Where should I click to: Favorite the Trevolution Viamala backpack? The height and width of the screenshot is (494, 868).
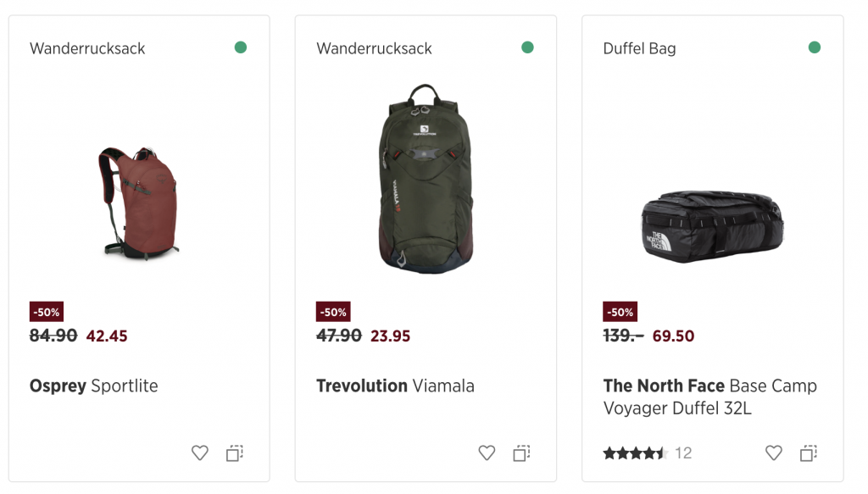coord(487,453)
